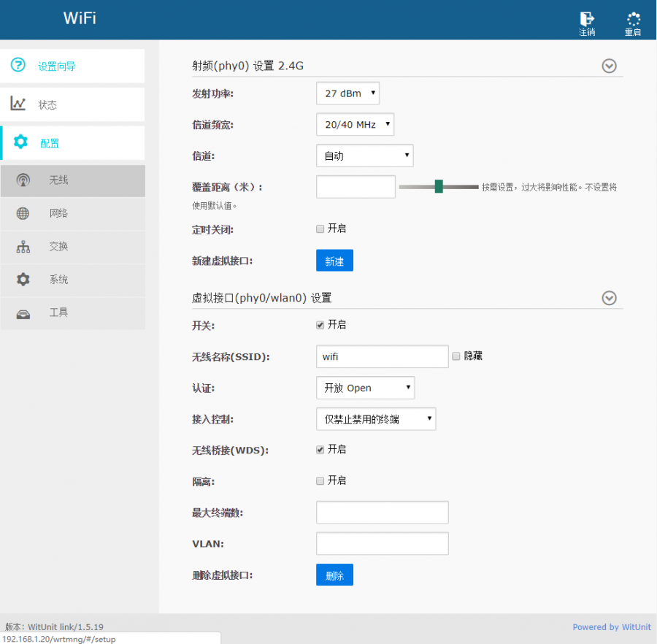
Task: Click the reboot (重启) icon
Action: tap(633, 19)
